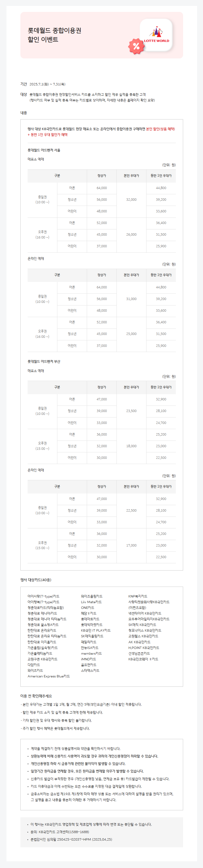Select Liiv Mate카드 in card list
The height and width of the screenshot is (868, 203).
91,602
